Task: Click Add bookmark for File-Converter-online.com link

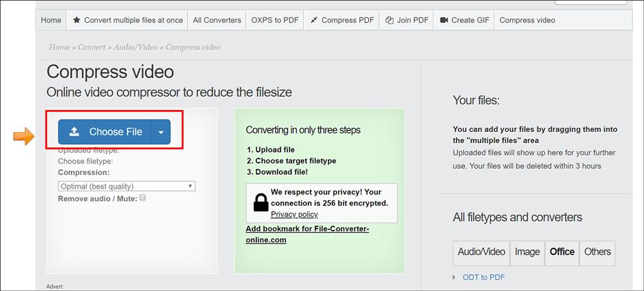Action: (x=307, y=234)
